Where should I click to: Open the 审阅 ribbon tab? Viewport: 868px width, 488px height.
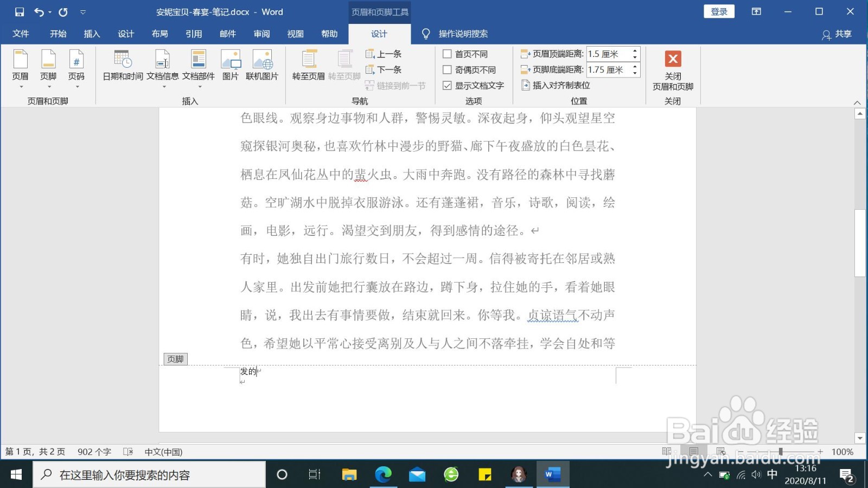pyautogui.click(x=261, y=34)
